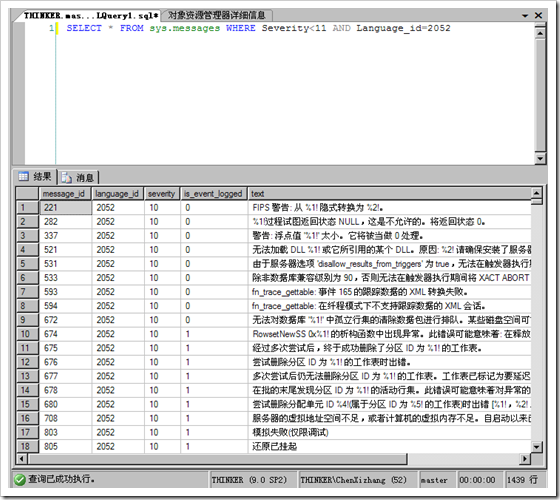Click line number 1 in editor margin
Screen dimensions: 560x500
(x=51, y=28)
